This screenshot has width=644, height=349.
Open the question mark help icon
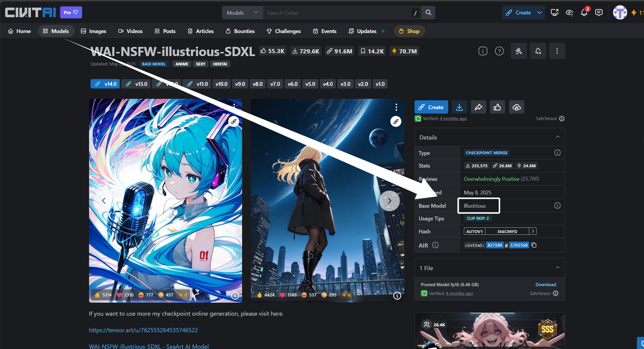pyautogui.click(x=499, y=51)
